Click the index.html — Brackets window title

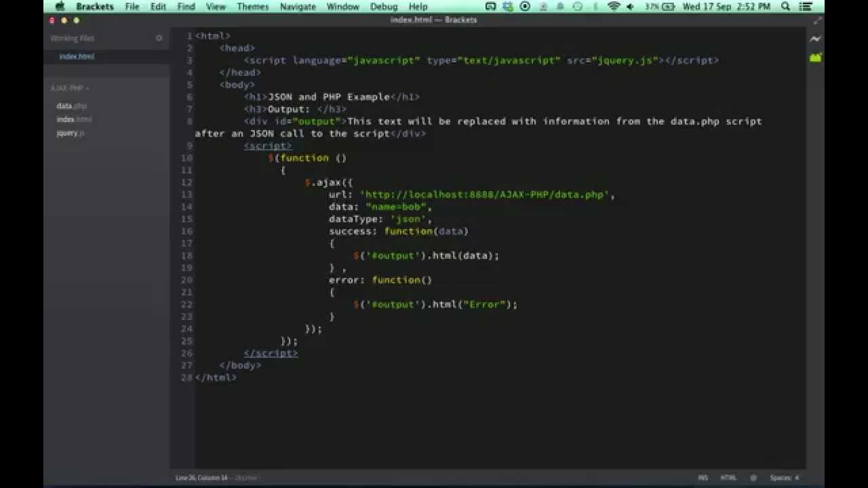(434, 20)
